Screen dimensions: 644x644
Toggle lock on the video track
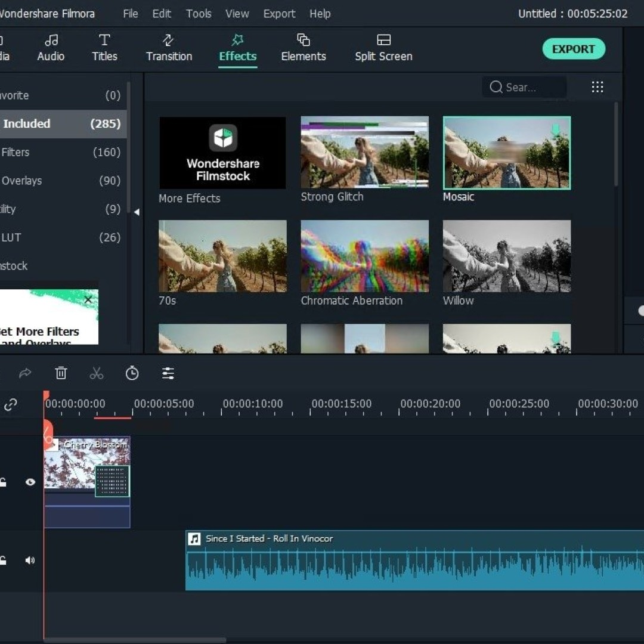4,482
